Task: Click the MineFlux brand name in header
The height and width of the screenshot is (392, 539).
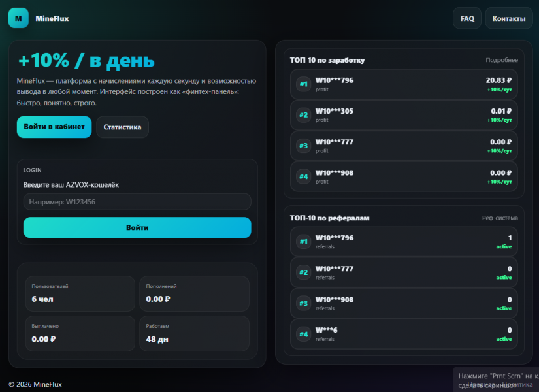Action: [x=52, y=18]
